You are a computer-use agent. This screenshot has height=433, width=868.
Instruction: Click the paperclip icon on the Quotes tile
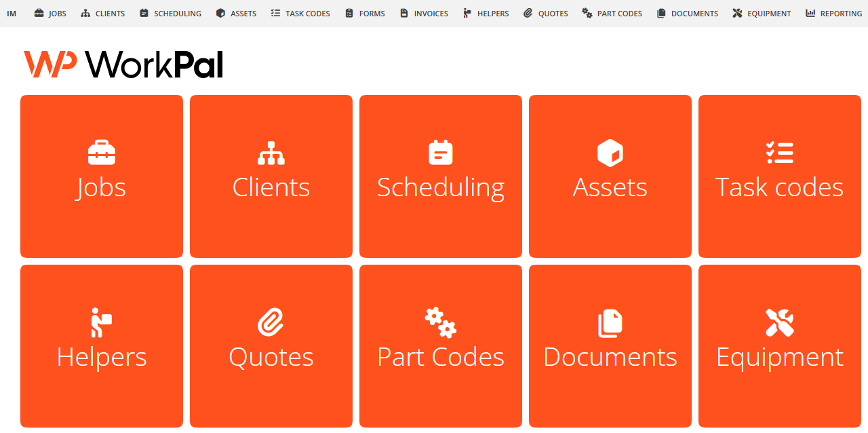(x=271, y=322)
